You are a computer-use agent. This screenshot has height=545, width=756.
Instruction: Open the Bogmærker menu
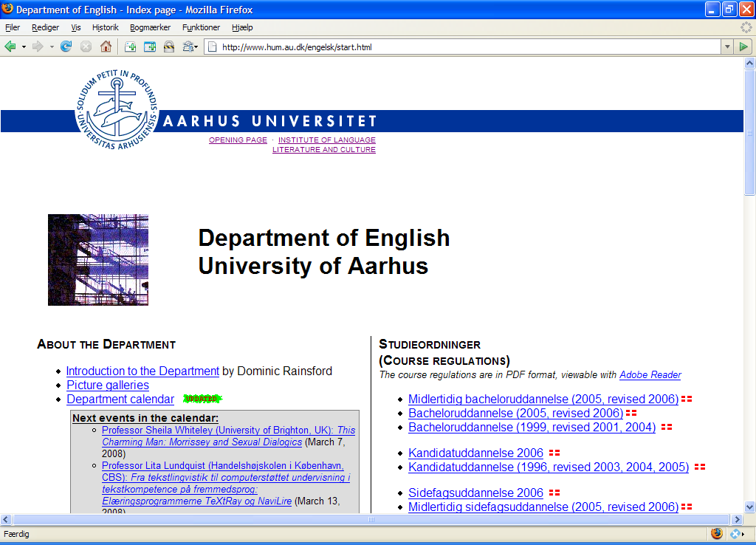[x=150, y=27]
